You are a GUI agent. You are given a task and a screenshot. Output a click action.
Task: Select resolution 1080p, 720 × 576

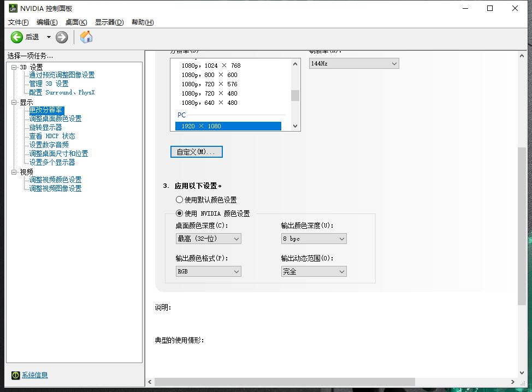coord(209,84)
